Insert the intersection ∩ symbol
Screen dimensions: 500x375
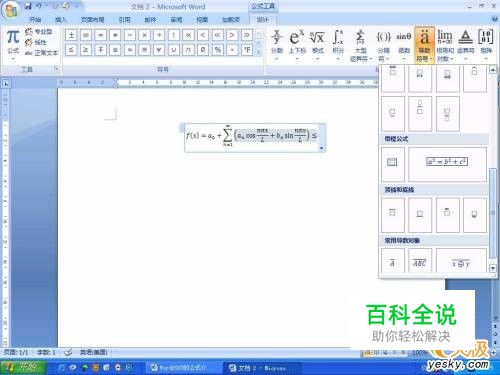pos(188,50)
